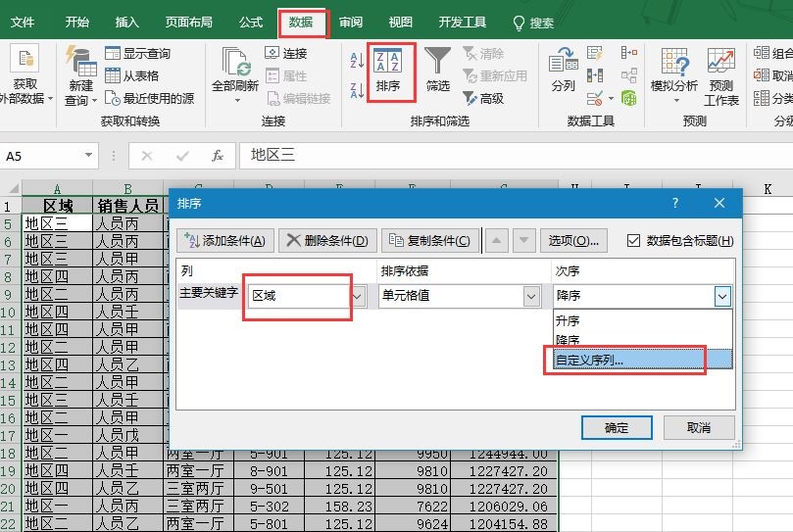Click the dialog help question mark

675,203
